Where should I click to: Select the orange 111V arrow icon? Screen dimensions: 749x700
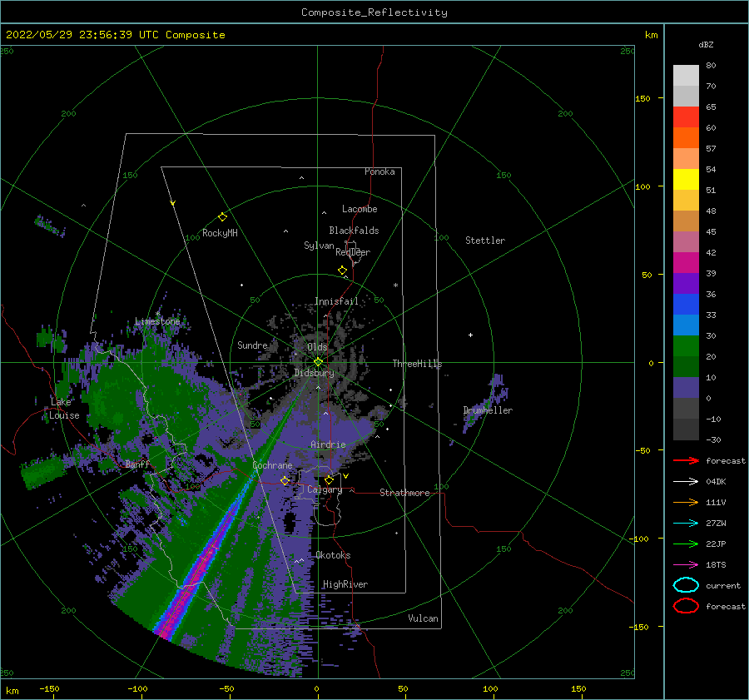(686, 502)
